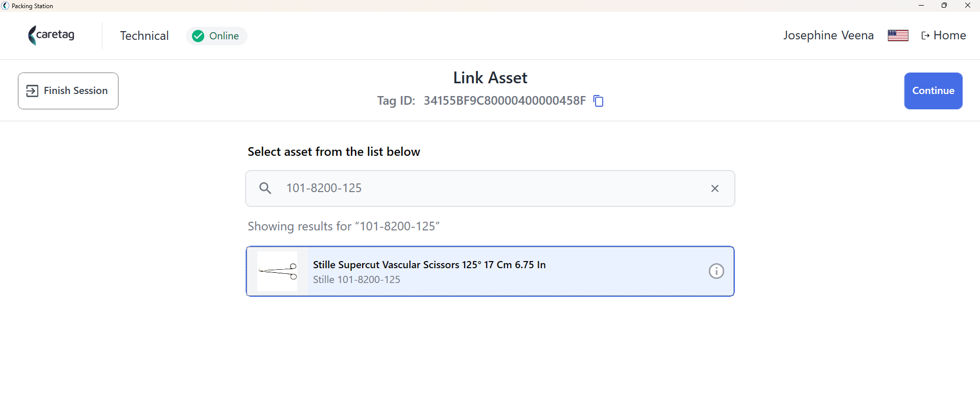Image resolution: width=980 pixels, height=400 pixels.
Task: Open info for Stille Supercut Vascular Scissors
Action: click(x=716, y=271)
